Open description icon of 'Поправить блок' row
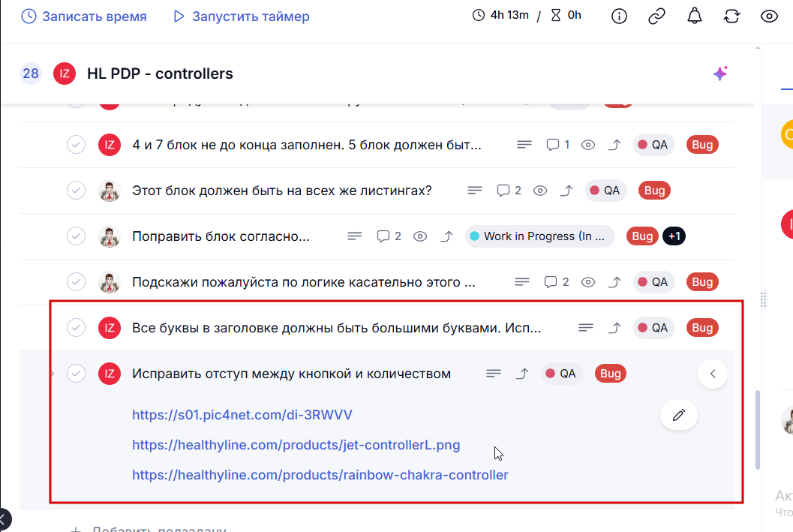This screenshot has width=793, height=532. (355, 236)
